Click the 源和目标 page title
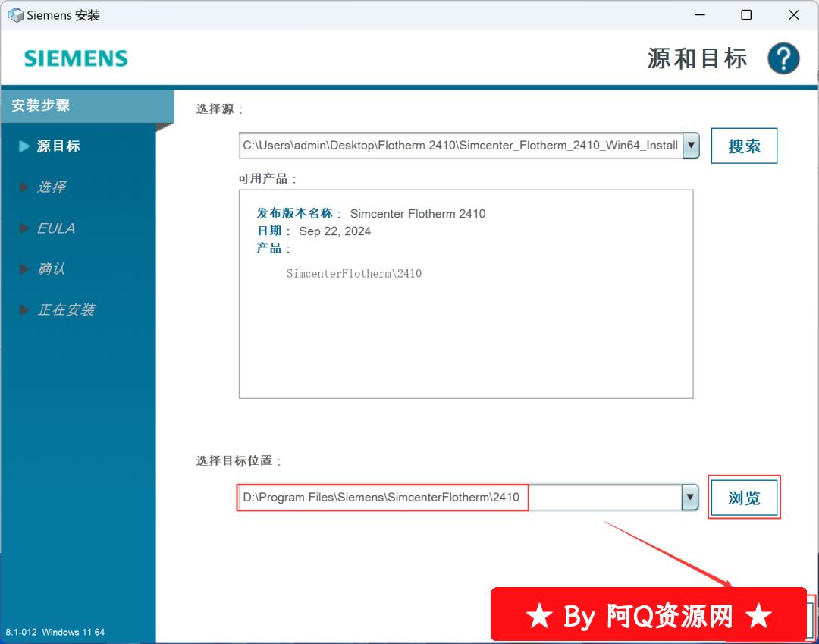The image size is (819, 644). [x=698, y=58]
